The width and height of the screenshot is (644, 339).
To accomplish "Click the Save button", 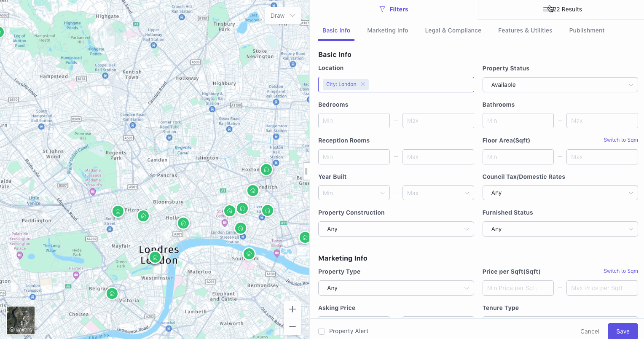I will pos(623,331).
